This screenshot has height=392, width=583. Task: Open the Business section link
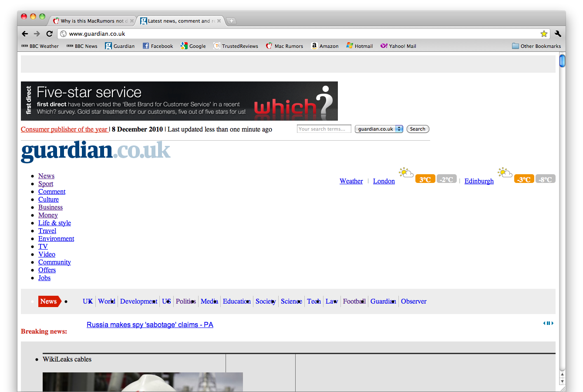51,207
